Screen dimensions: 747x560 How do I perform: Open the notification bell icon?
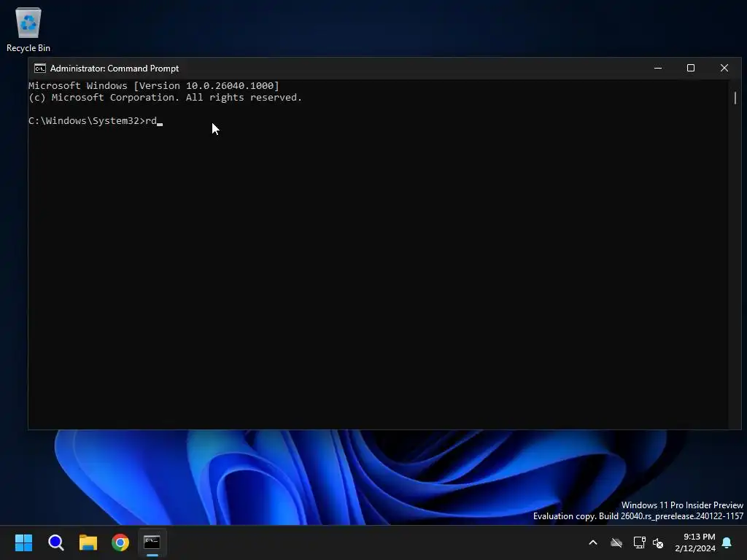(x=727, y=542)
